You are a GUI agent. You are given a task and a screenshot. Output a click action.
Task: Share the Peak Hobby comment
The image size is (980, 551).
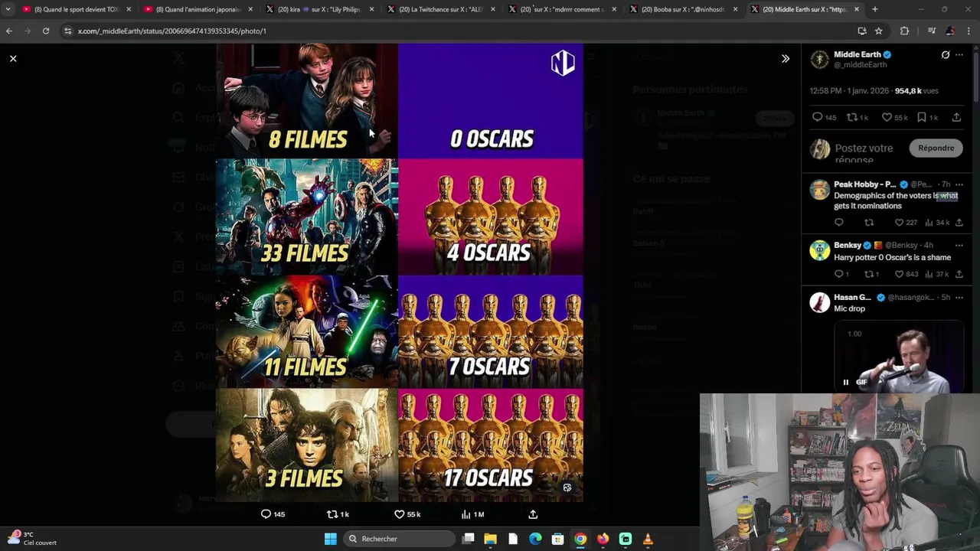point(959,223)
